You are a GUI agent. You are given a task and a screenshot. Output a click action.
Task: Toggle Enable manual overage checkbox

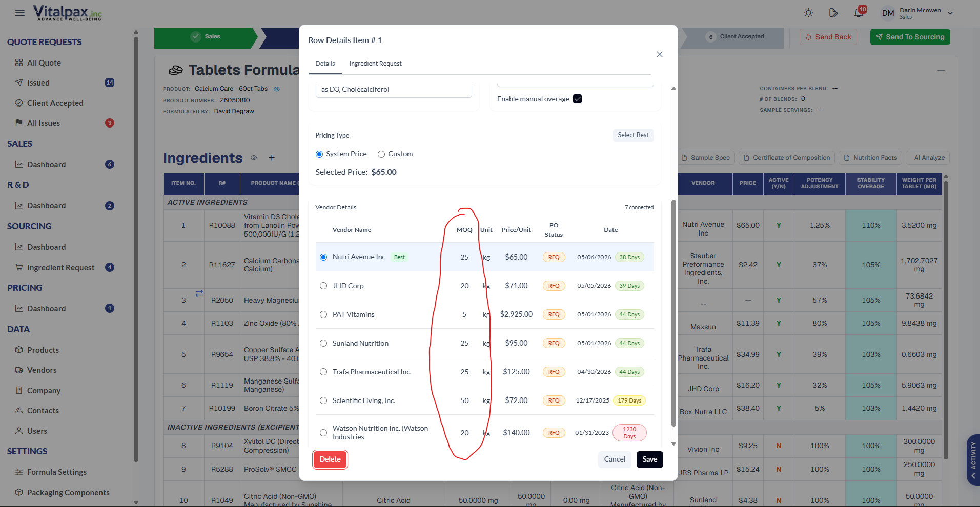(x=577, y=99)
